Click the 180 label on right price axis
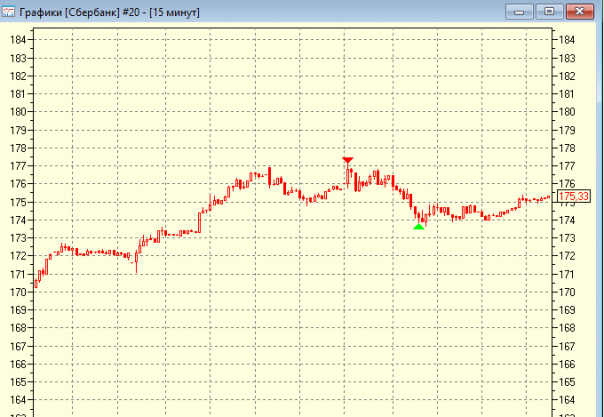604x417 pixels. [569, 112]
